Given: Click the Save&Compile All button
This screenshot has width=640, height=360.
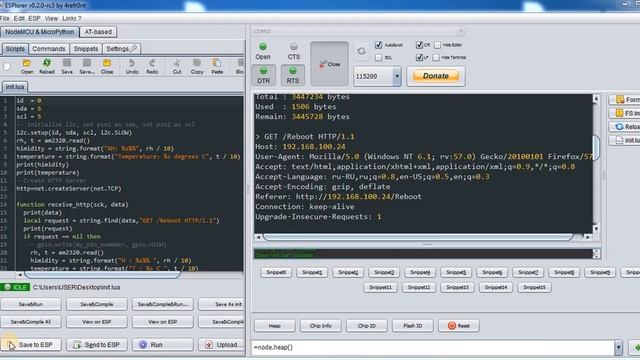Looking at the screenshot, I should [31, 322].
